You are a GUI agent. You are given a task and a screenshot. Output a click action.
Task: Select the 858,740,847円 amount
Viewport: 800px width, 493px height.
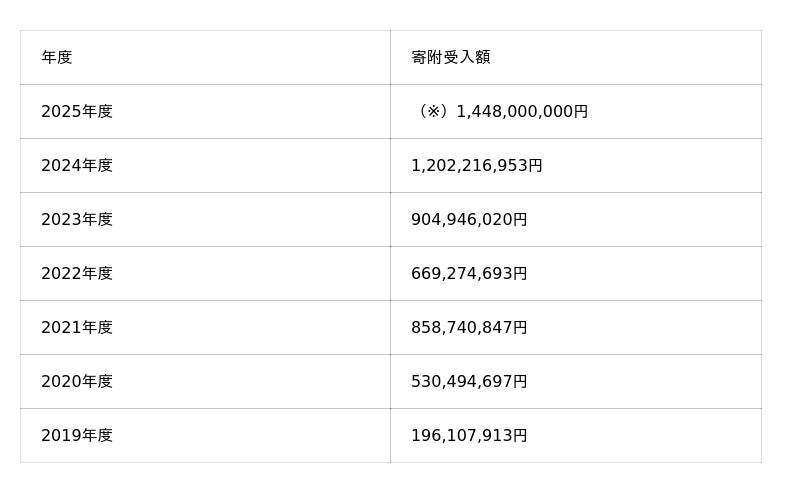[469, 328]
